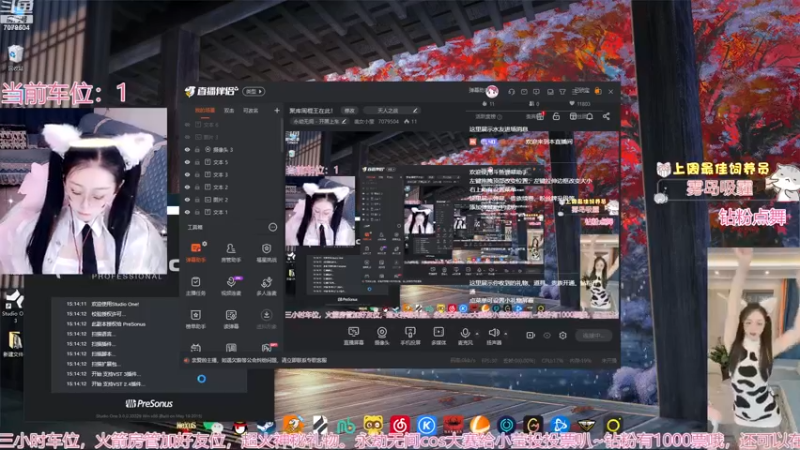The height and width of the screenshot is (450, 800).
Task: Open the red NetEase music taskbar icon
Action: 400,424
